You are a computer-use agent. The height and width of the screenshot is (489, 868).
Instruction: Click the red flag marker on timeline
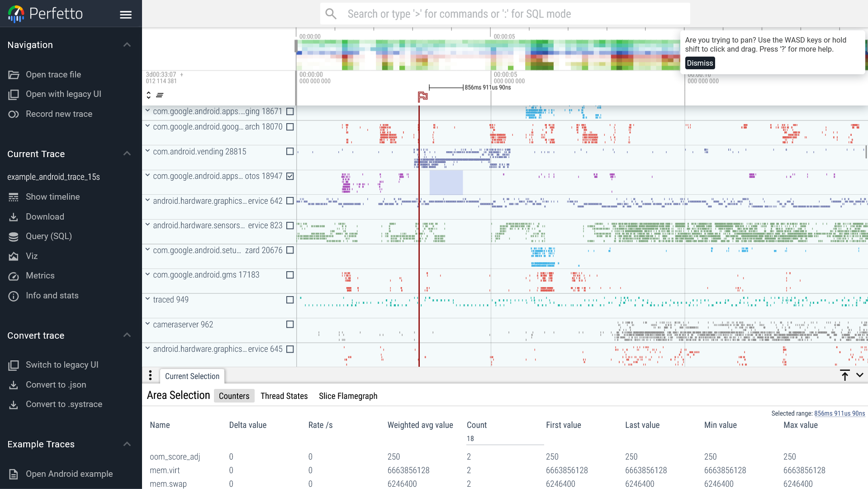[422, 96]
